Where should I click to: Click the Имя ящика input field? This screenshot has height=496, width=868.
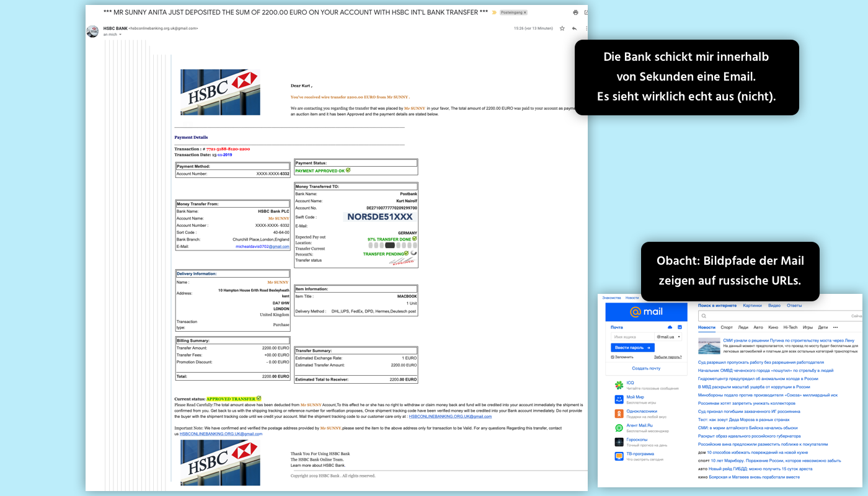pos(632,337)
